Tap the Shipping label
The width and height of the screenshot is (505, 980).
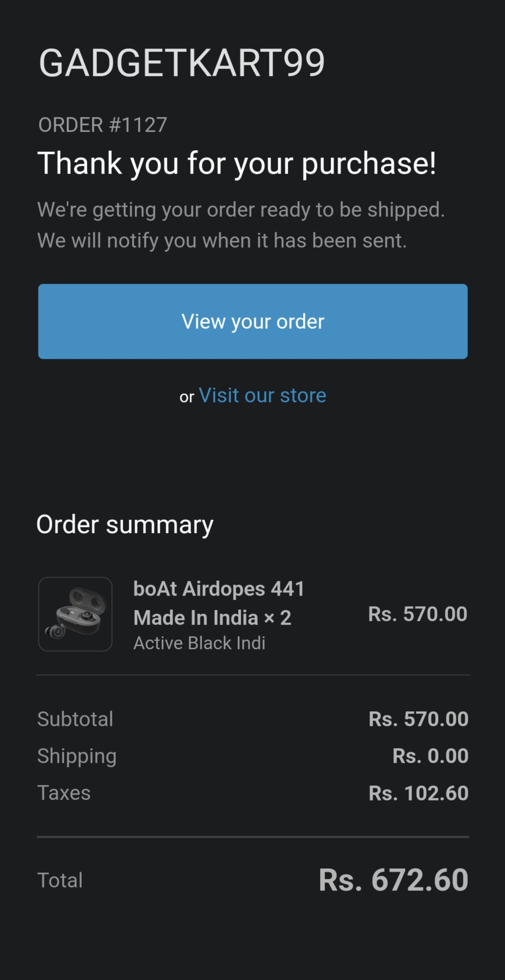(77, 756)
